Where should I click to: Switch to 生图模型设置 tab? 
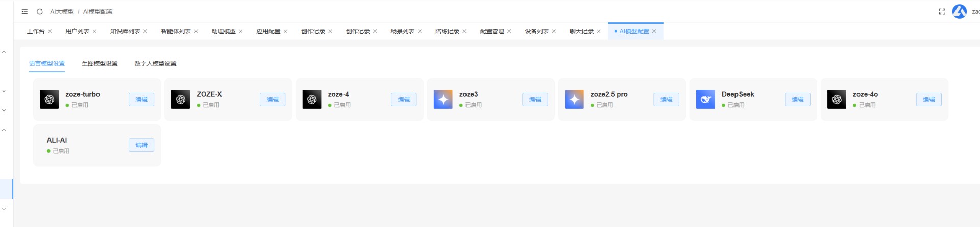[100, 63]
